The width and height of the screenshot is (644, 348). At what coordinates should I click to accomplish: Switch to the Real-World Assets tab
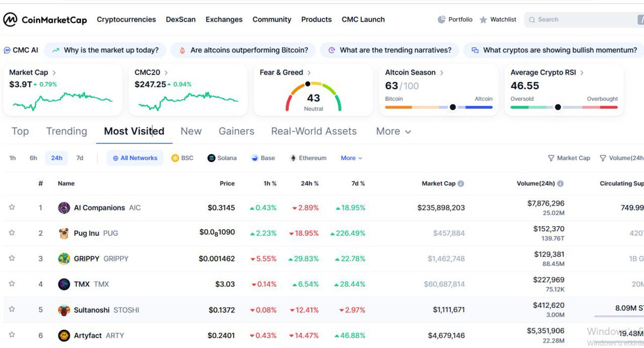coord(314,131)
